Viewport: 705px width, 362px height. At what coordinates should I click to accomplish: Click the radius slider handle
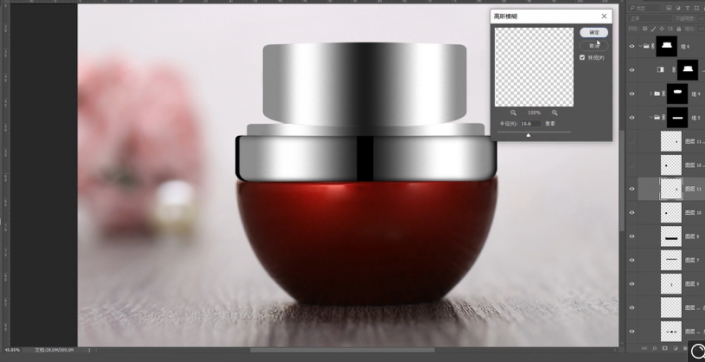point(528,134)
